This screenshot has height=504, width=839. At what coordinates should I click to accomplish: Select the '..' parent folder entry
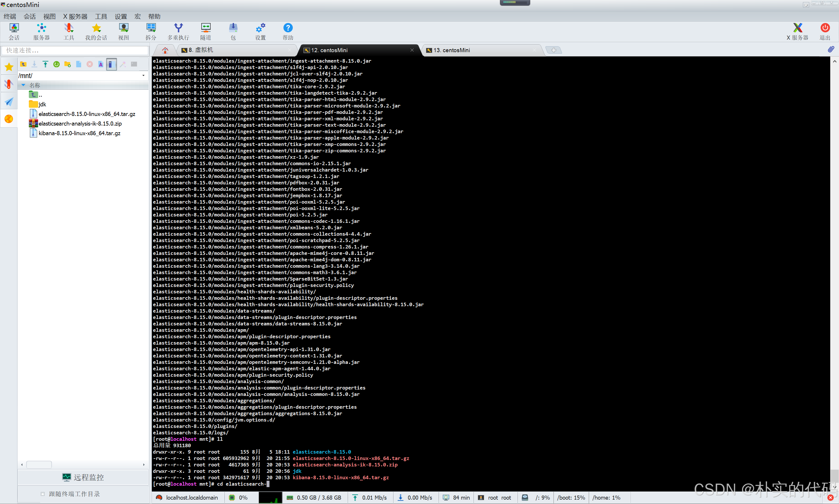(x=36, y=95)
